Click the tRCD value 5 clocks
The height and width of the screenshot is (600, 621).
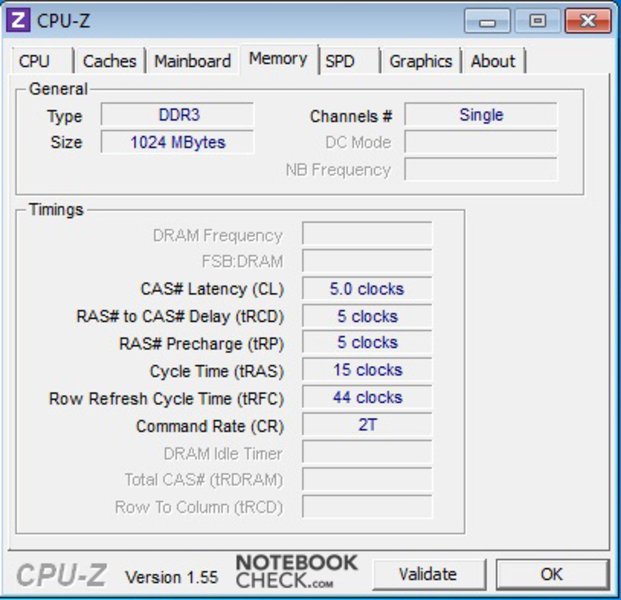tap(367, 316)
